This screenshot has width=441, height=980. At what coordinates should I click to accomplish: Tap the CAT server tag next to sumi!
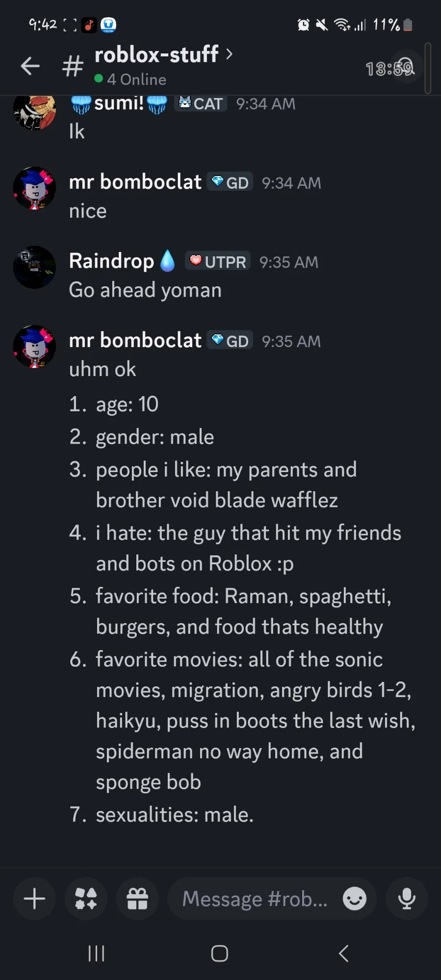tap(201, 103)
